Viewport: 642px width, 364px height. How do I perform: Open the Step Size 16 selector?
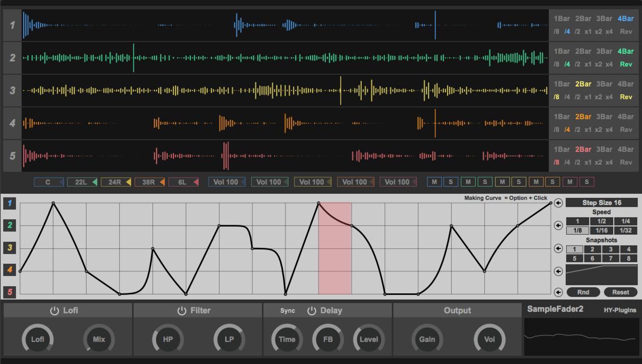(602, 203)
